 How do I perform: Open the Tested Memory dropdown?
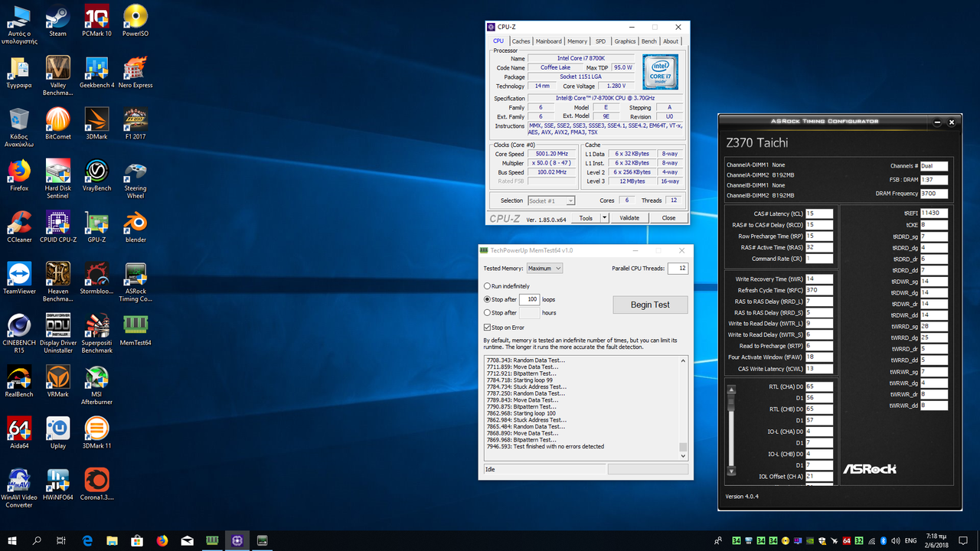click(544, 269)
